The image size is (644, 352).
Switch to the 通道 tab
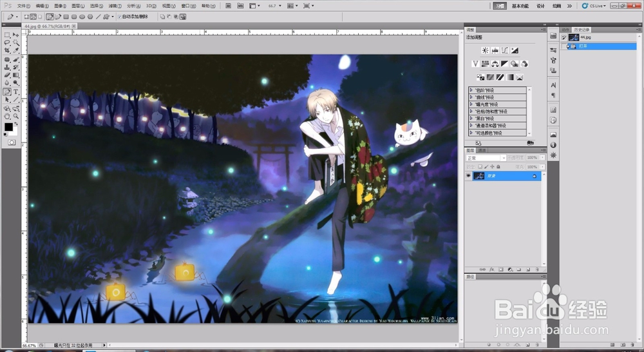pos(482,150)
